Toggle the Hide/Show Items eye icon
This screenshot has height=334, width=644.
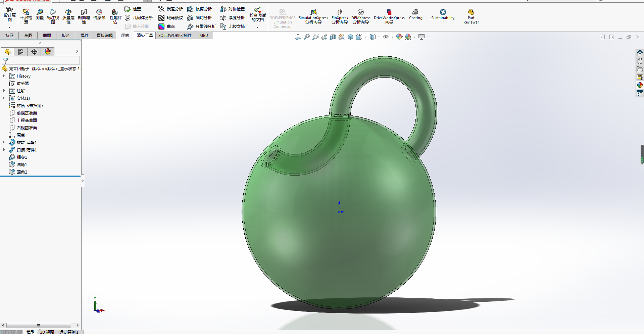point(386,37)
